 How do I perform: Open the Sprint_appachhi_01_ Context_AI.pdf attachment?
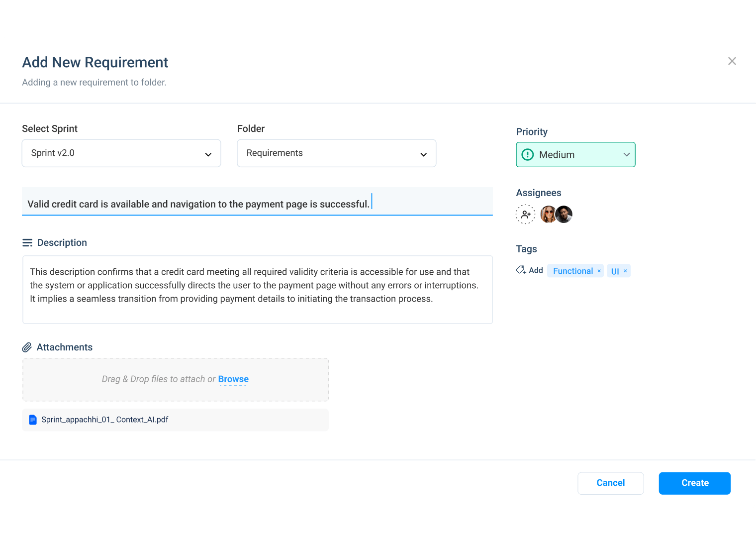pos(105,420)
